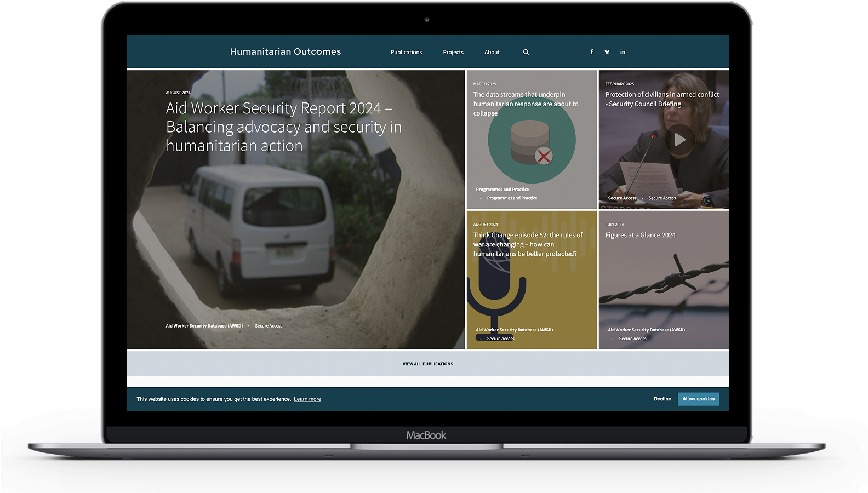This screenshot has width=868, height=493.
Task: Click the Humanitarian Outcomes site logo
Action: tap(285, 52)
